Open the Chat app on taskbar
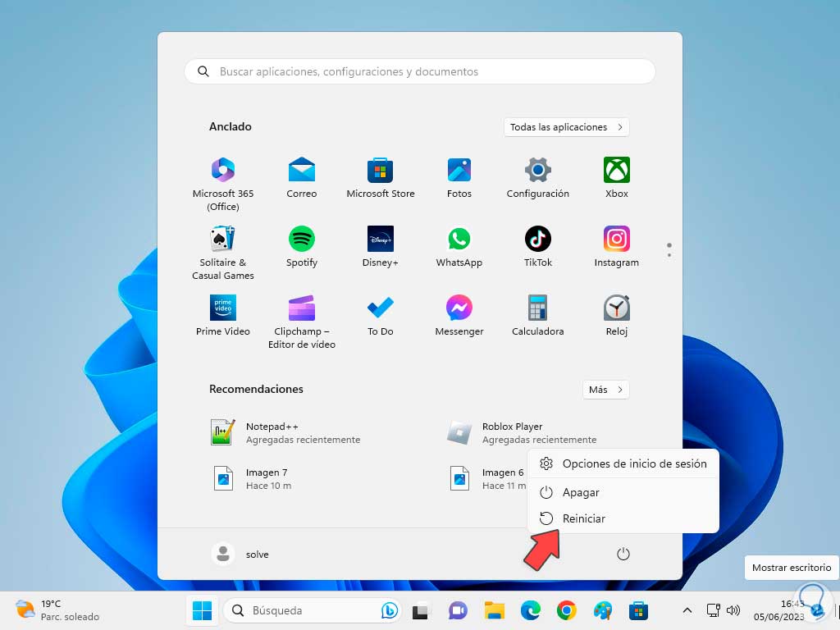This screenshot has width=840, height=630. click(x=458, y=610)
